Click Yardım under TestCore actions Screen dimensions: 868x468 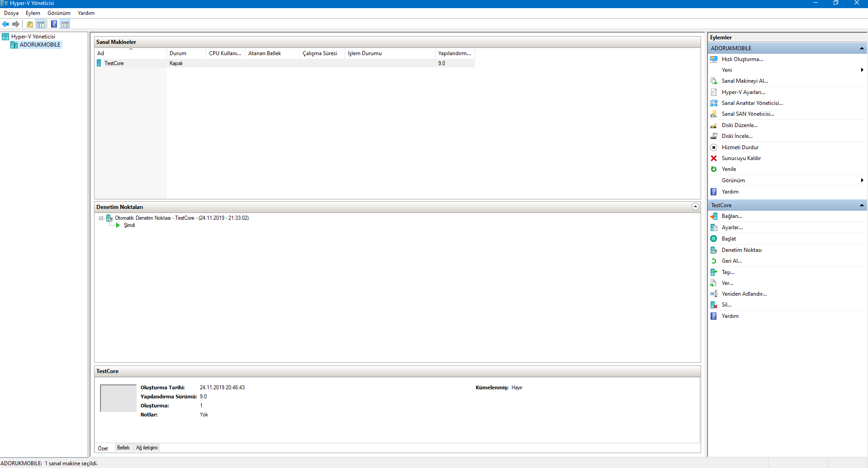pyautogui.click(x=730, y=316)
